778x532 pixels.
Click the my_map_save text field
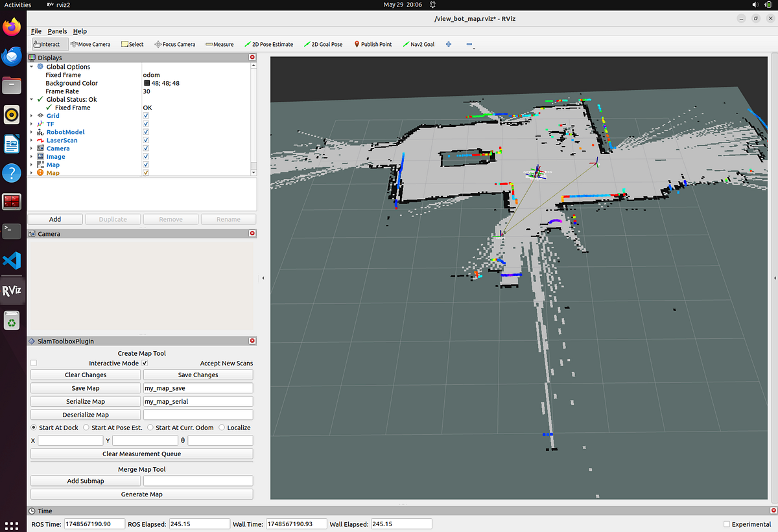tap(198, 387)
